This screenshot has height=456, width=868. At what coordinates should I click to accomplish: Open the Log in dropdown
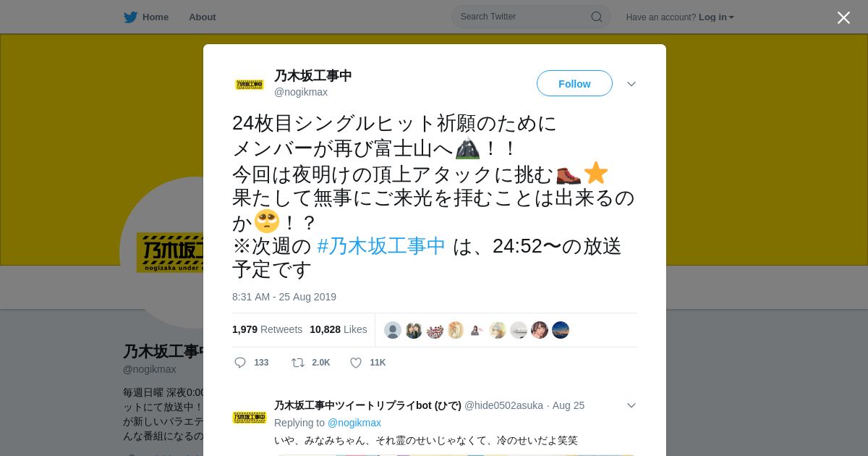716,17
